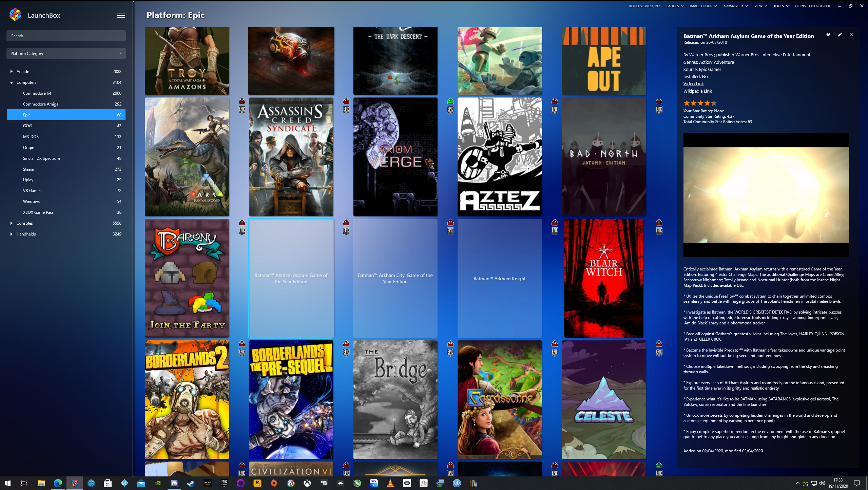Open Oculus app from taskbar
This screenshot has height=490, width=868.
point(407,483)
